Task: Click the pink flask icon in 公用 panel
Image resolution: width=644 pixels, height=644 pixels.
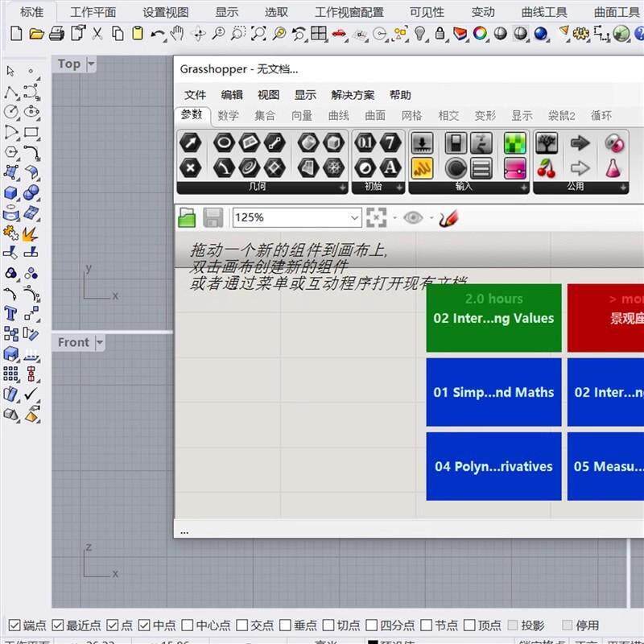Action: coord(613,168)
